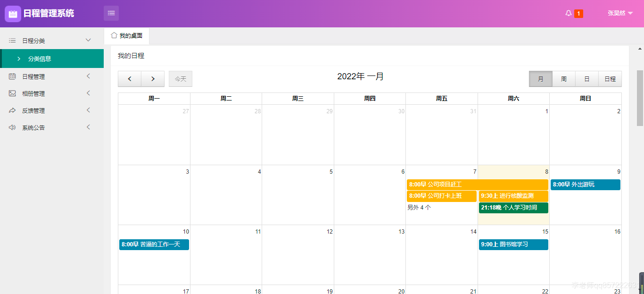
Task: Open notifications via the bell icon
Action: (x=569, y=13)
